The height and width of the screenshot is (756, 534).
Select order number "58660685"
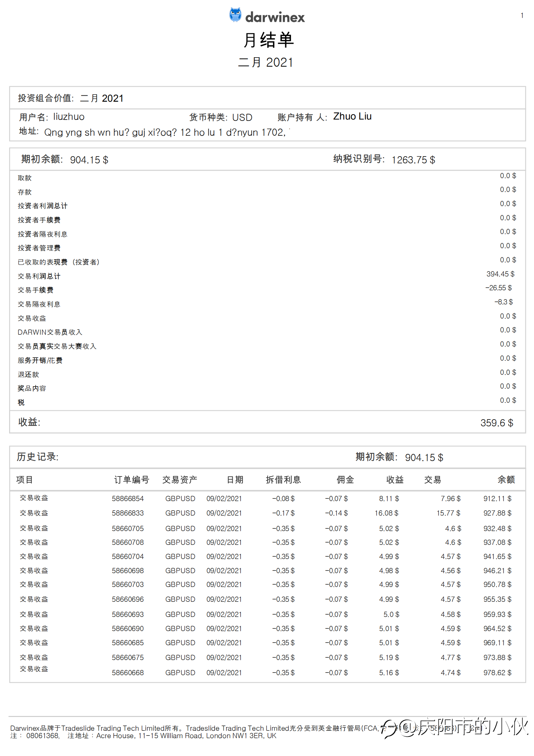point(128,643)
